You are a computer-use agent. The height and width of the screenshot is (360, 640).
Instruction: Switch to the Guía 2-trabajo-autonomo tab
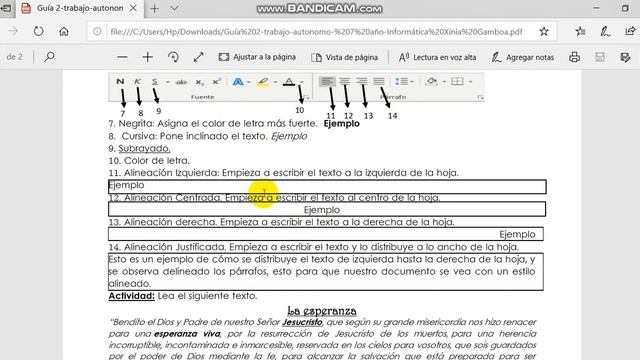pyautogui.click(x=80, y=8)
